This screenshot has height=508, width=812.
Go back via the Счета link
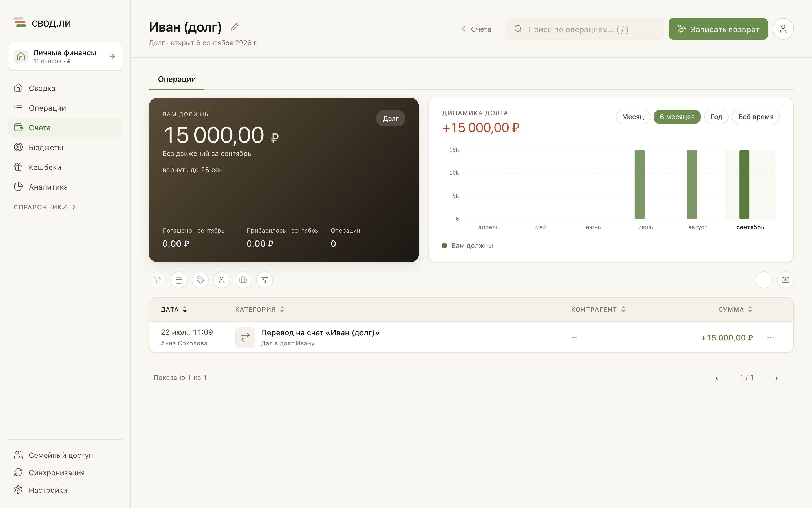click(476, 29)
